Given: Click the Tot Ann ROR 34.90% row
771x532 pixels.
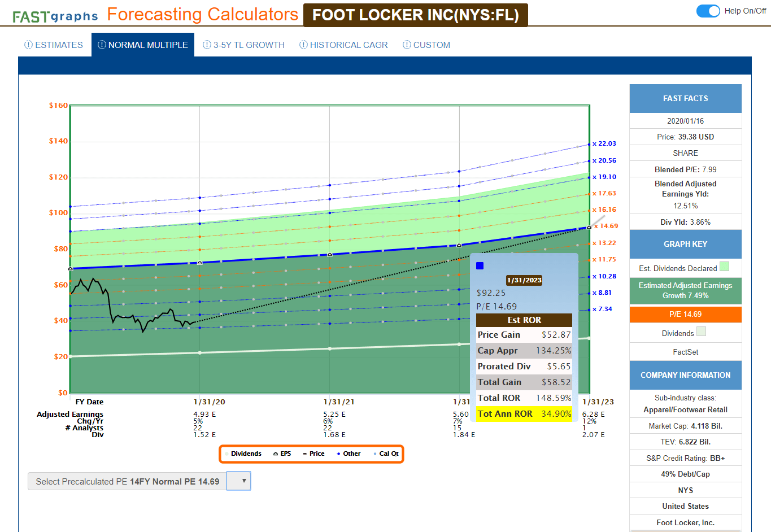Looking at the screenshot, I should point(524,414).
